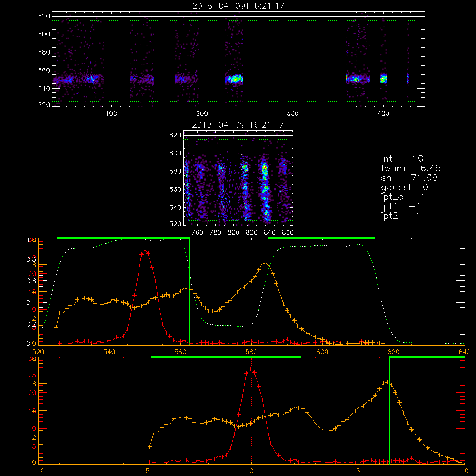Click the '800' x-axis label of middle spectrogram
This screenshot has width=476, height=476.
coord(233,233)
